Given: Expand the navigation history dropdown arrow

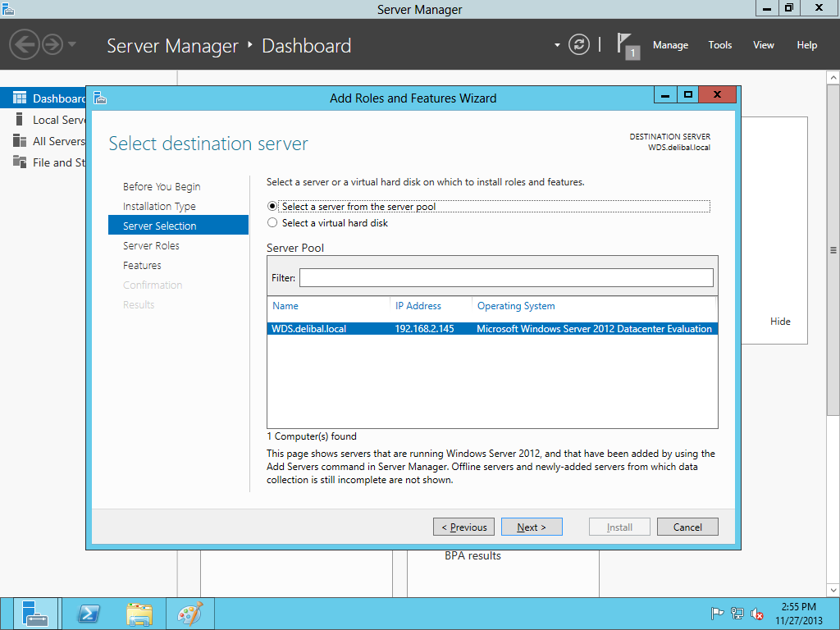Looking at the screenshot, I should (72, 44).
